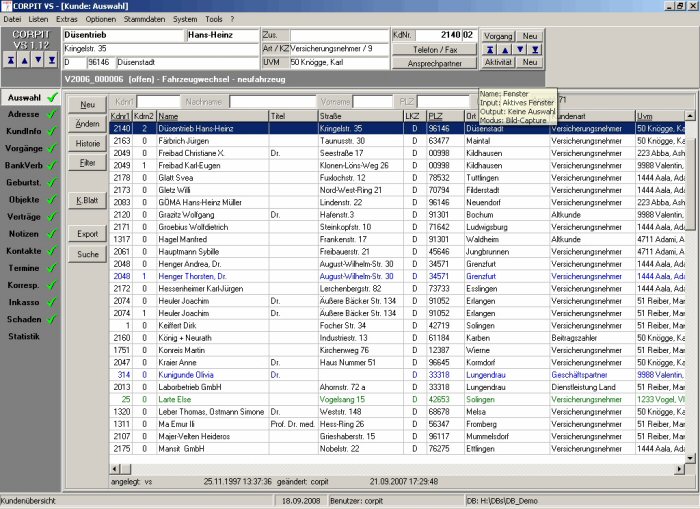This screenshot has height=509, width=700.
Task: Switch to the Objekte section
Action: coord(30,200)
